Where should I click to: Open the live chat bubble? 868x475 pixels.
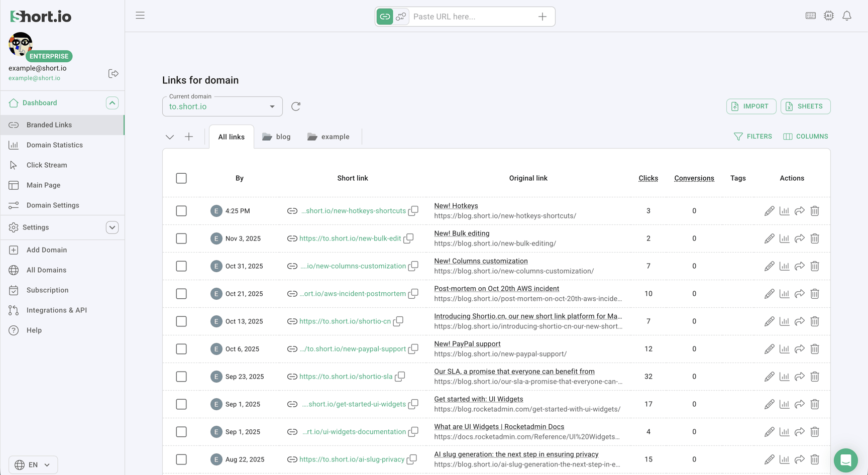point(845,460)
